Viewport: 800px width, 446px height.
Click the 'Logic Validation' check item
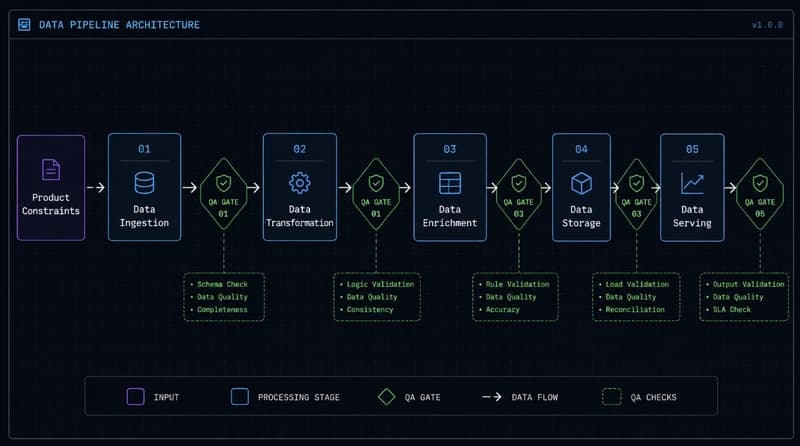point(381,284)
